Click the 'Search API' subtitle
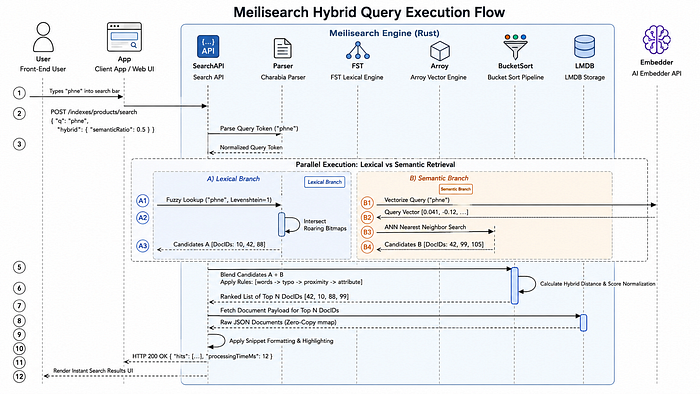This screenshot has width=700, height=394. tap(208, 77)
